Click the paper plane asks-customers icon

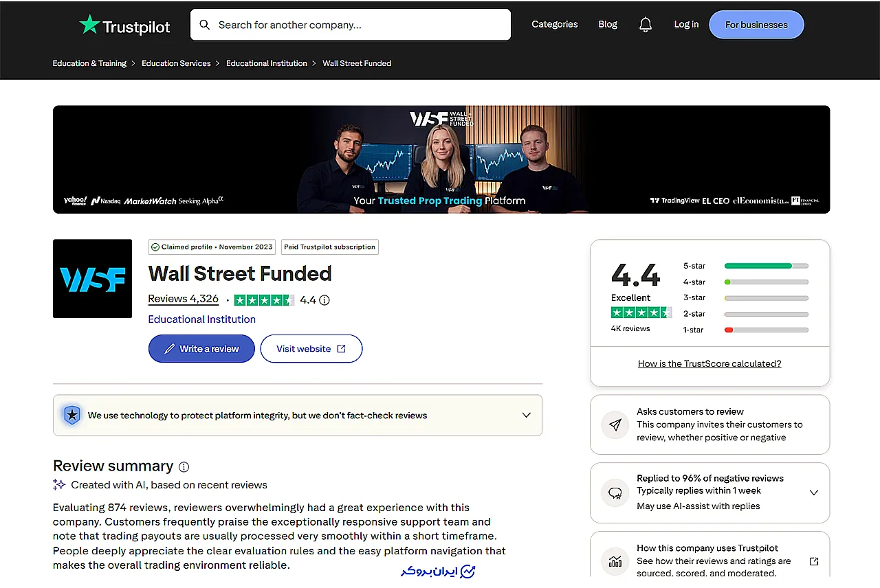pyautogui.click(x=615, y=425)
